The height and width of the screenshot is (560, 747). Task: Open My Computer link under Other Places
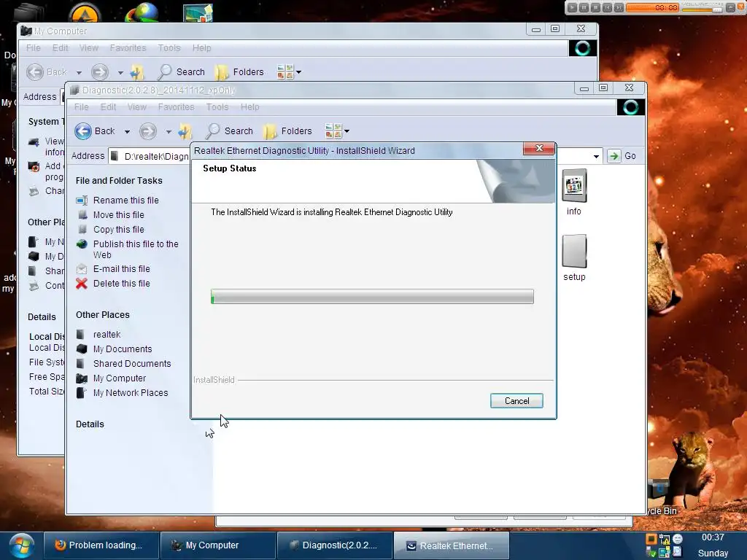coord(120,378)
